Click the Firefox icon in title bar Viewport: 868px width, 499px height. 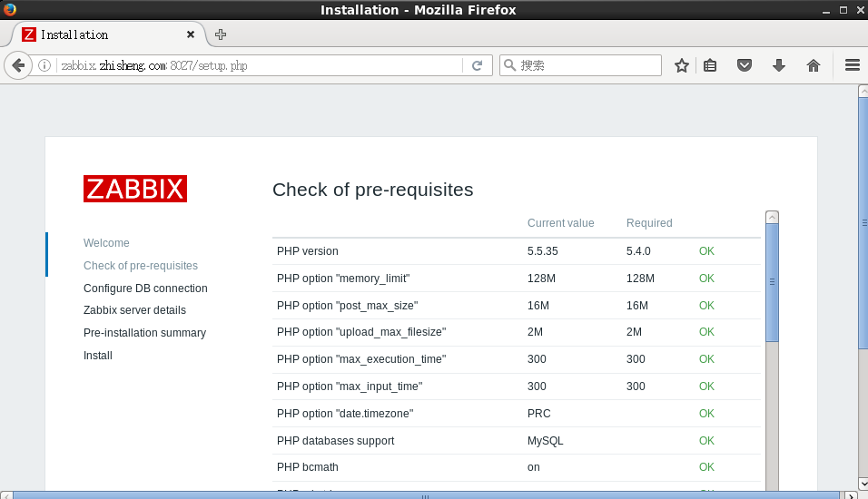coord(9,9)
